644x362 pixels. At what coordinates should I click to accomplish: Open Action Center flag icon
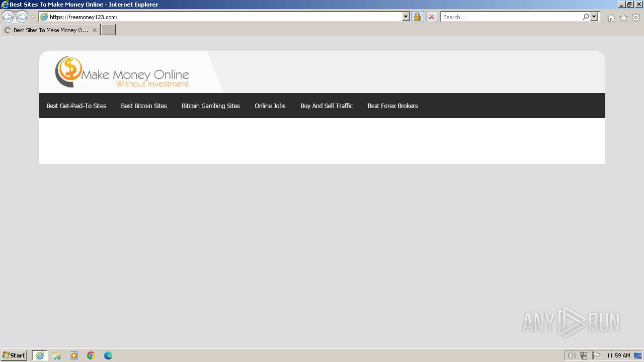point(596,355)
